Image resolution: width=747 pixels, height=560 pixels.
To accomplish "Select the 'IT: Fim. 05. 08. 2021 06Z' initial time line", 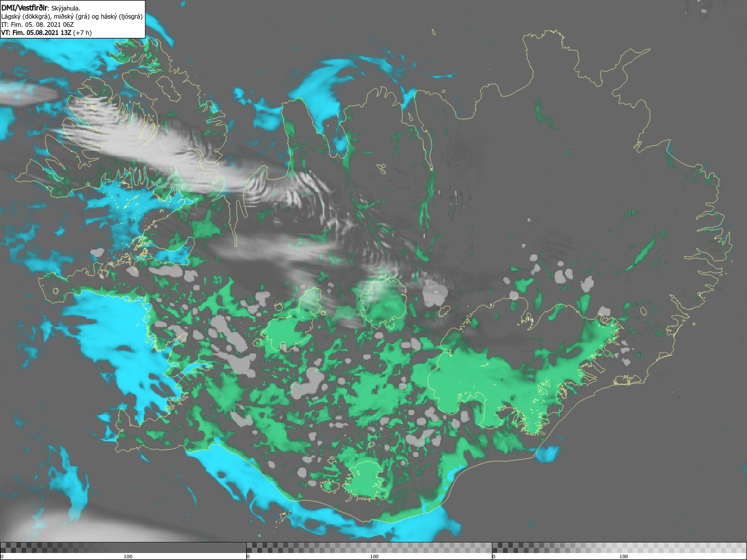I will click(37, 24).
